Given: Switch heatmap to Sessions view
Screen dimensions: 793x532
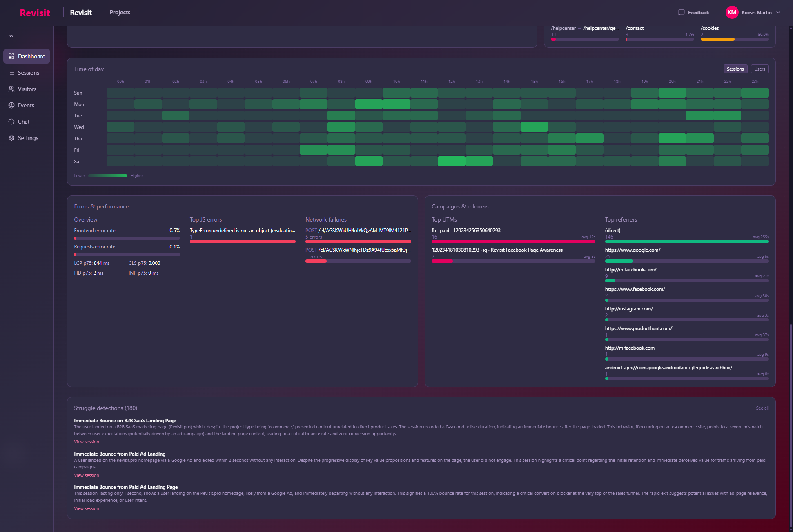Looking at the screenshot, I should pyautogui.click(x=735, y=69).
